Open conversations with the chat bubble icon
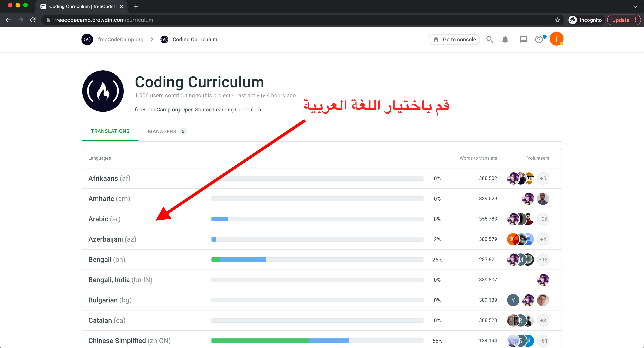 523,39
